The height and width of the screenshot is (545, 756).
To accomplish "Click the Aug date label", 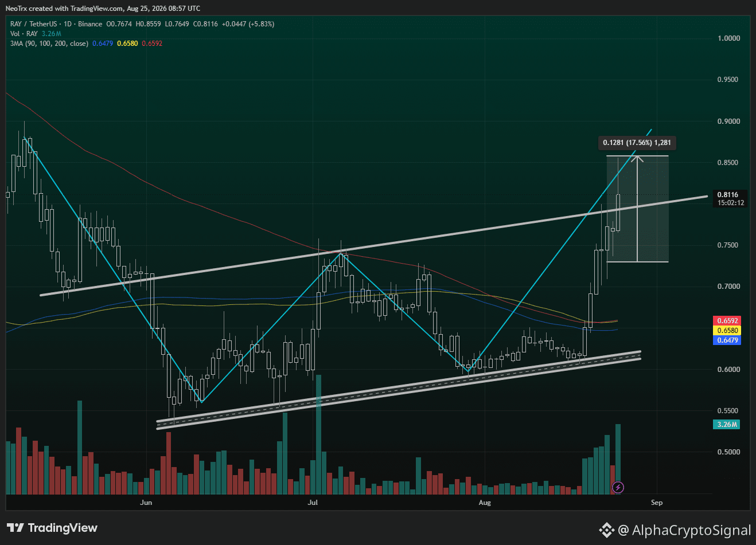I will click(485, 503).
